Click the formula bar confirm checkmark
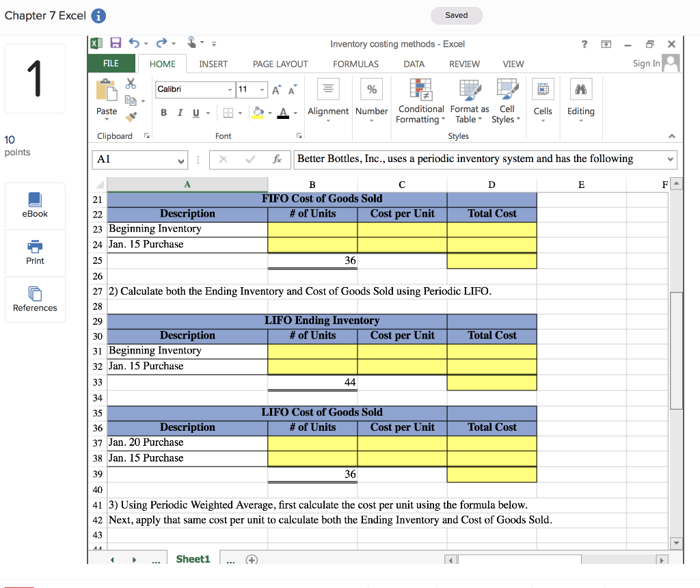The height and width of the screenshot is (588, 700). point(250,159)
